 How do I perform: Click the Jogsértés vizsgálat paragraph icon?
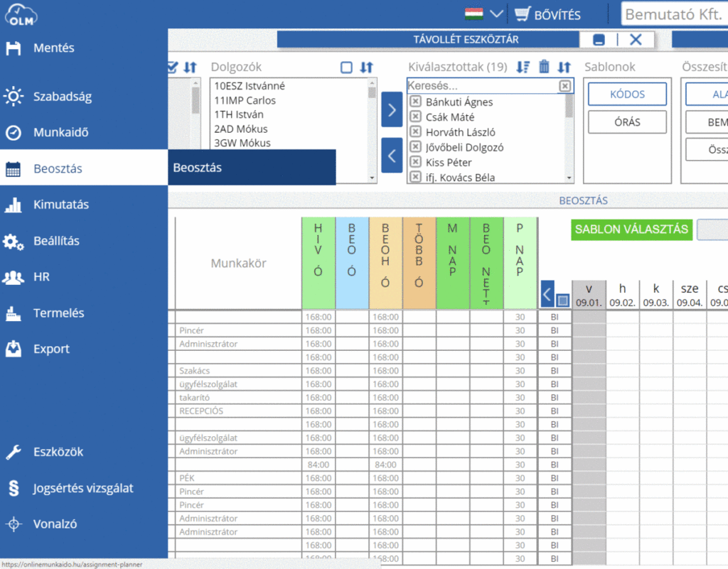click(x=14, y=488)
